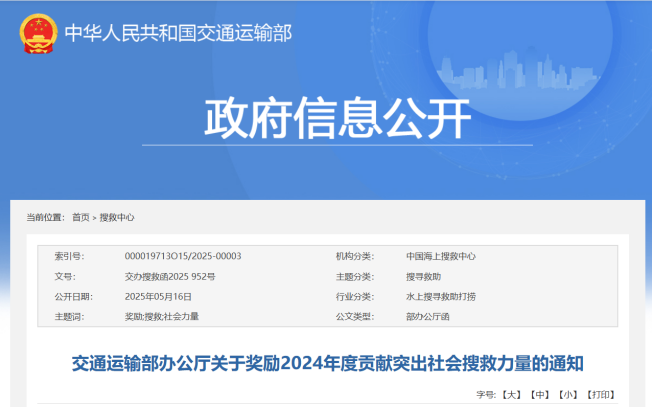Set font size to 大
The height and width of the screenshot is (407, 653).
click(512, 395)
